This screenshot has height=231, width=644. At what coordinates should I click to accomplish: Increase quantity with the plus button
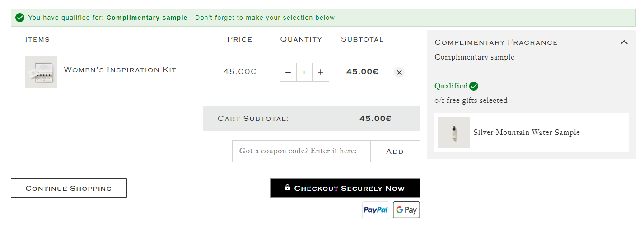pyautogui.click(x=321, y=72)
